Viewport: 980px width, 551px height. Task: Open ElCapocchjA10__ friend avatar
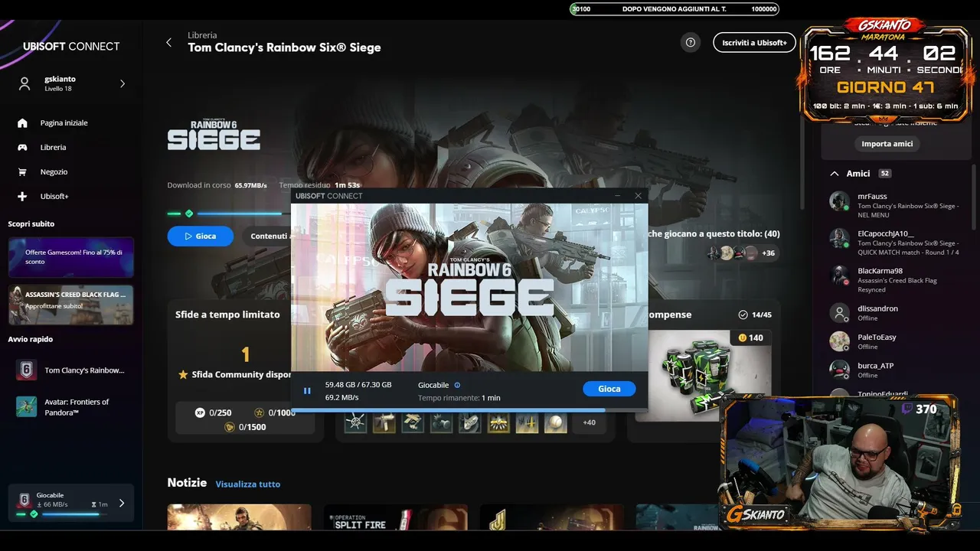839,237
